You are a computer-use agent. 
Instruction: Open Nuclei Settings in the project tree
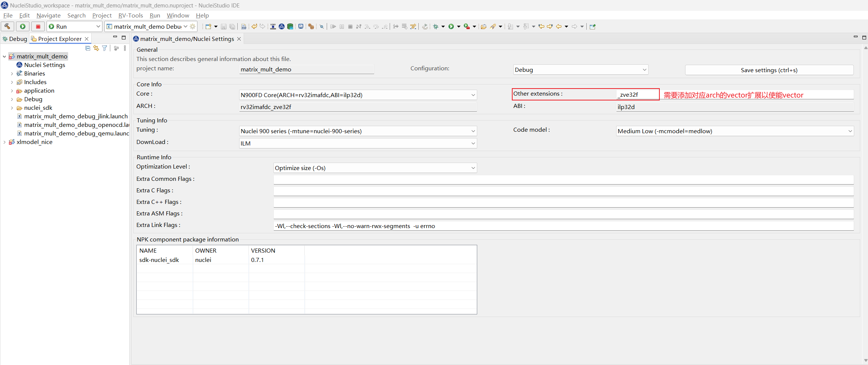tap(44, 65)
